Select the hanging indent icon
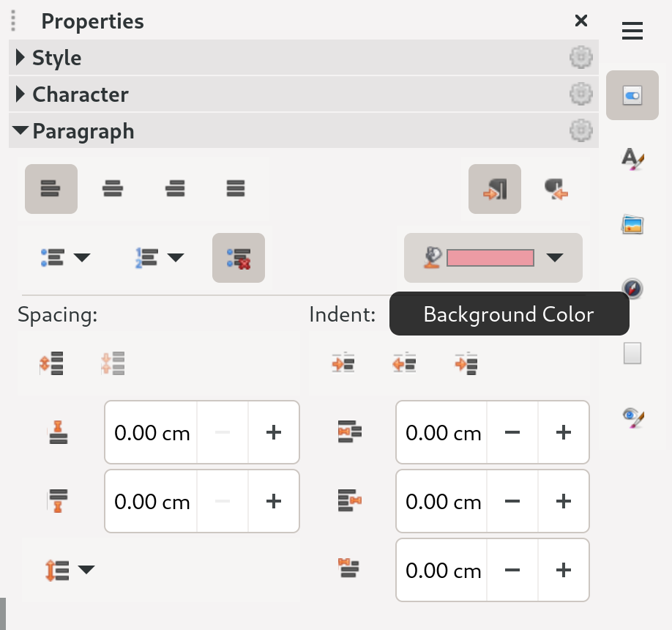The image size is (672, 630). (x=466, y=363)
